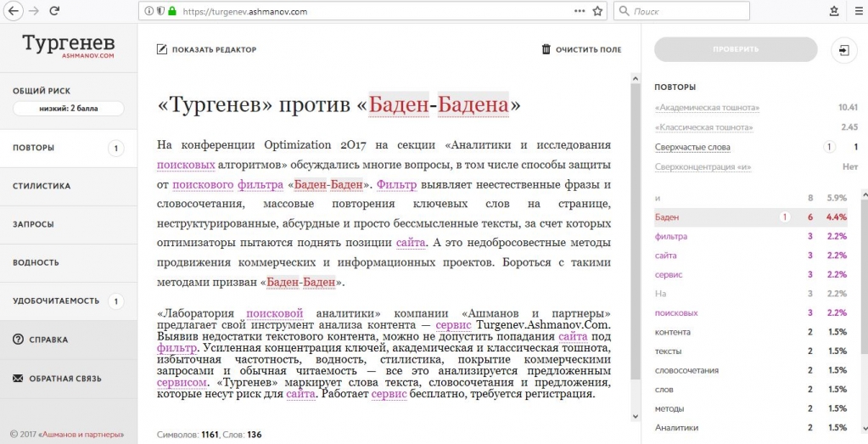Viewport: 868px width, 444px height.
Task: Click the Проверить button
Action: point(736,49)
